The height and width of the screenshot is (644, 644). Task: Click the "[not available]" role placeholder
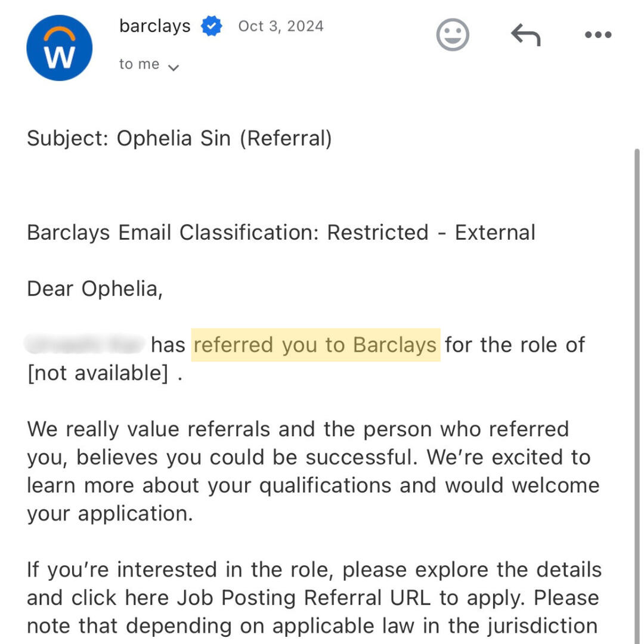coord(97,373)
